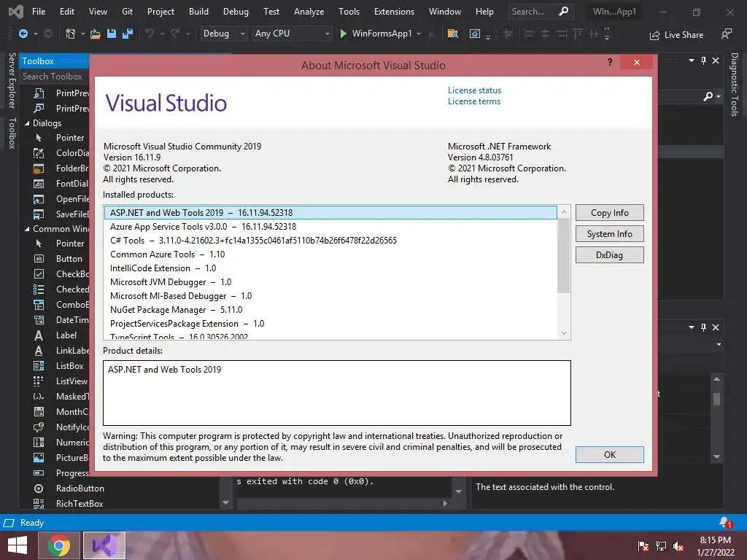The width and height of the screenshot is (747, 560).
Task: Click OK to close About dialog
Action: 609,455
